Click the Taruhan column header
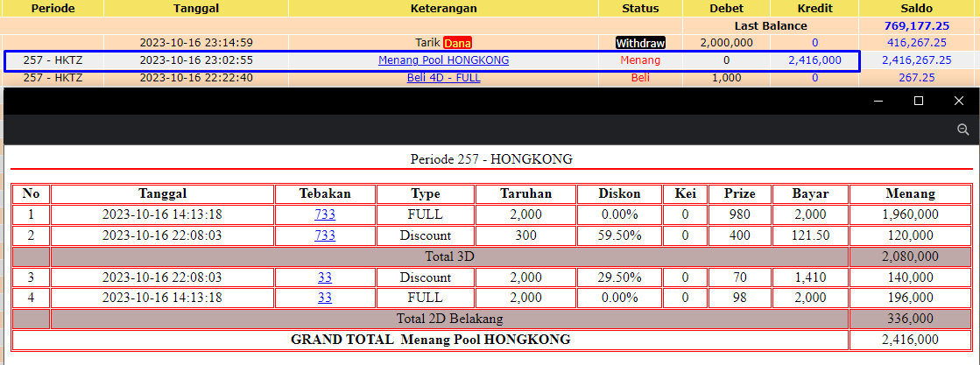This screenshot has height=365, width=980. point(525,193)
